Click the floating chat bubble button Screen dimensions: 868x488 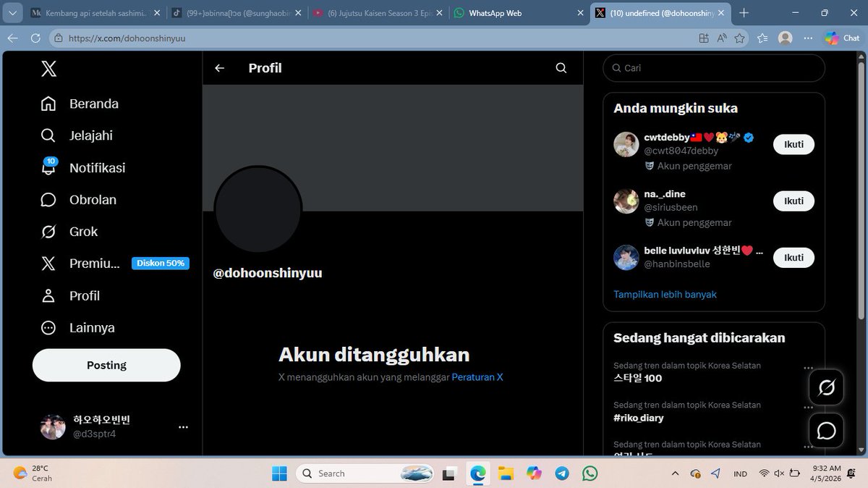pyautogui.click(x=826, y=431)
